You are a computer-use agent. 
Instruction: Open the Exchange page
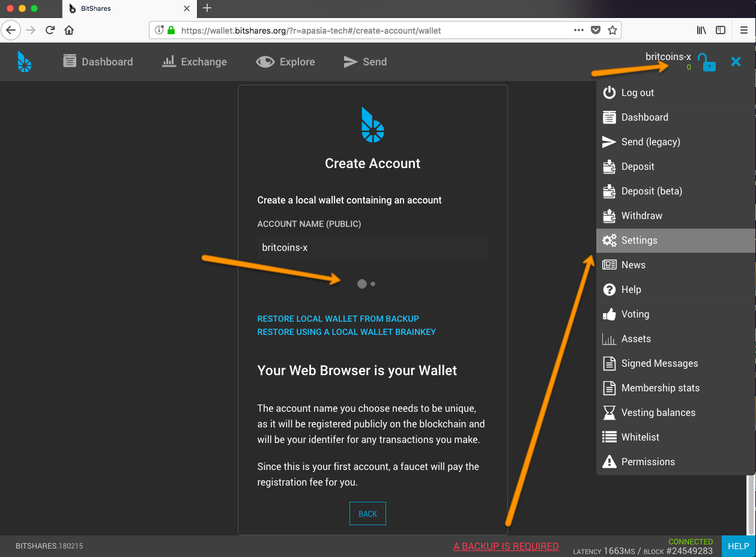point(195,62)
